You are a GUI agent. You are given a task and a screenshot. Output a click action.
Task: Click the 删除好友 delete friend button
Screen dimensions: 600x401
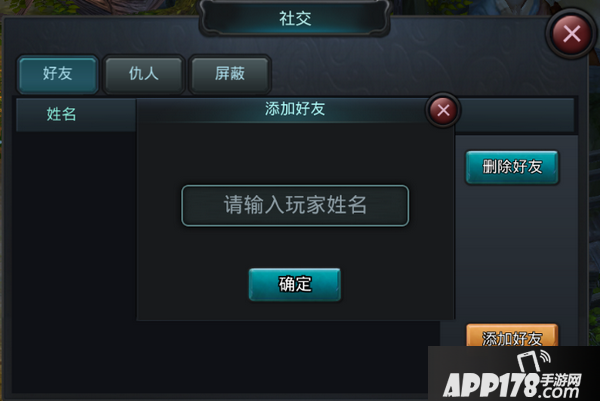point(512,167)
